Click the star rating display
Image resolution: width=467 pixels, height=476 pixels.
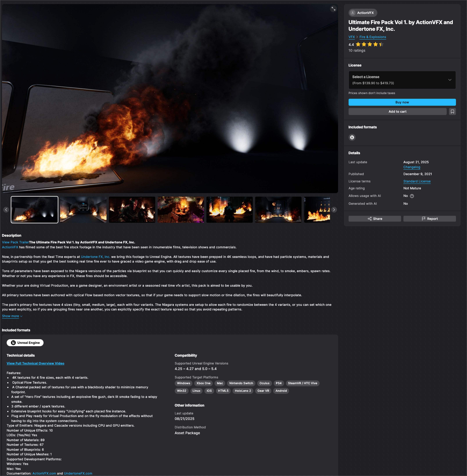[x=369, y=44]
